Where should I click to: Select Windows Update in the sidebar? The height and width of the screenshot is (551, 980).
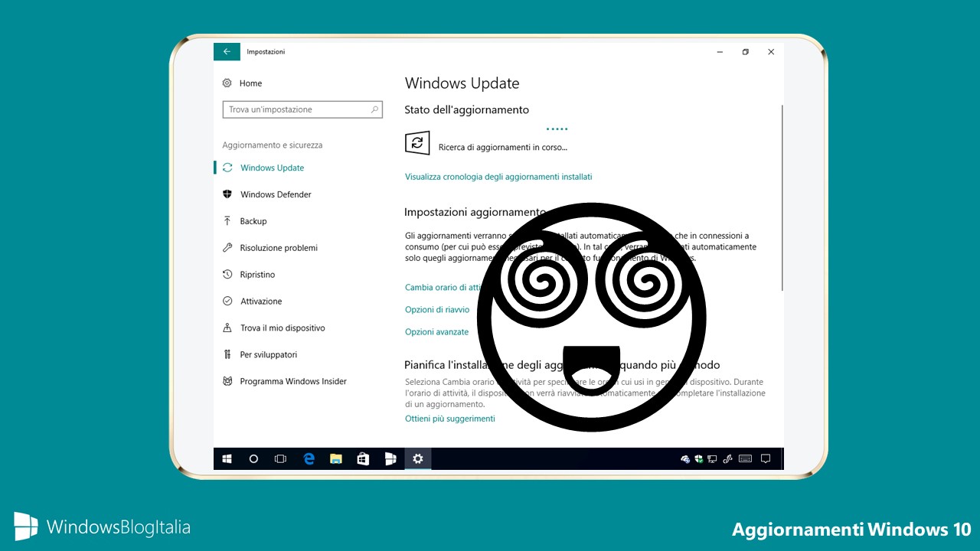pyautogui.click(x=263, y=168)
